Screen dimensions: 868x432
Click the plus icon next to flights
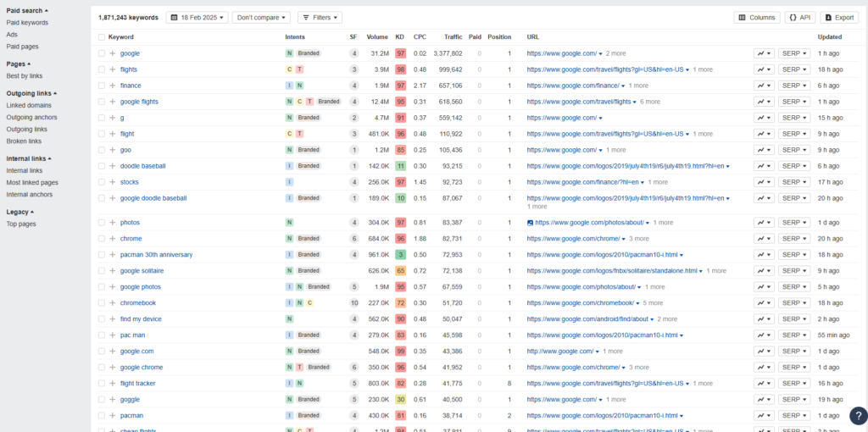click(113, 69)
